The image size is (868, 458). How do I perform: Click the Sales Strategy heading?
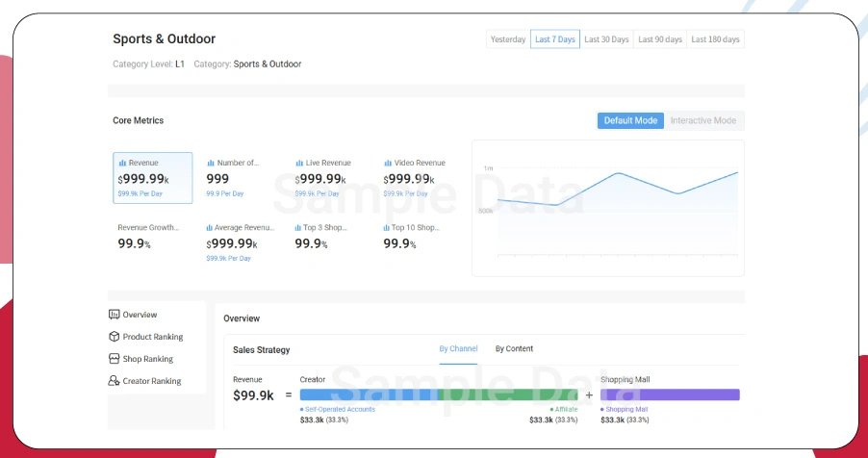(262, 350)
